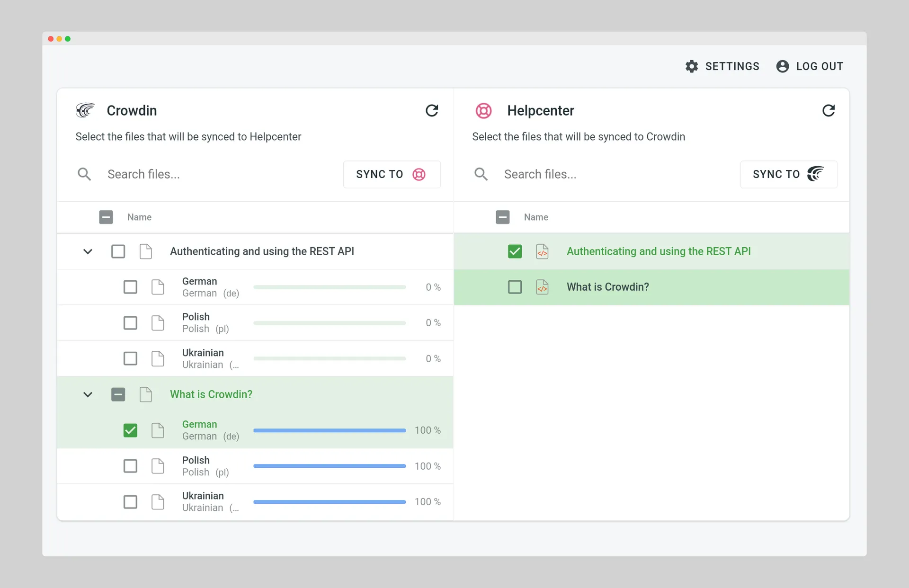Click file icon of 100% German row
Screen dimensions: 909x588
(x=158, y=430)
